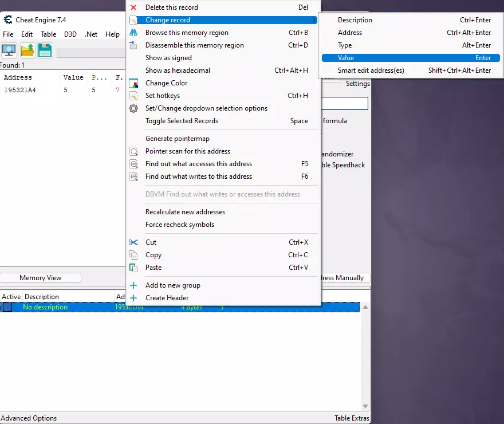Click the Cheat Engine logo icon

(x=7, y=19)
